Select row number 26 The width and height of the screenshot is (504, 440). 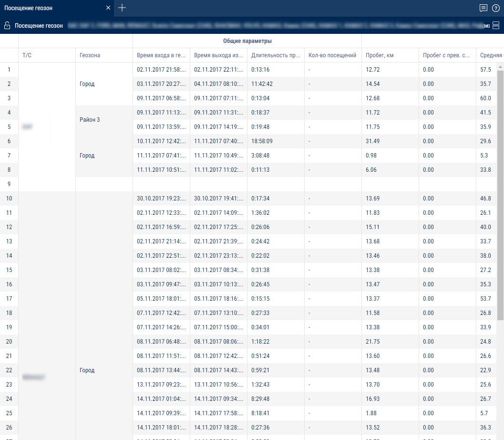(9, 428)
